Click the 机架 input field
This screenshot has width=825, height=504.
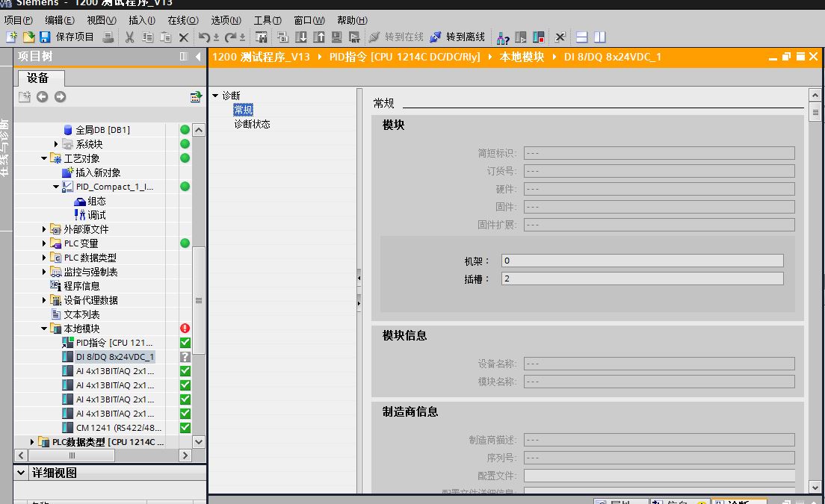tap(643, 261)
